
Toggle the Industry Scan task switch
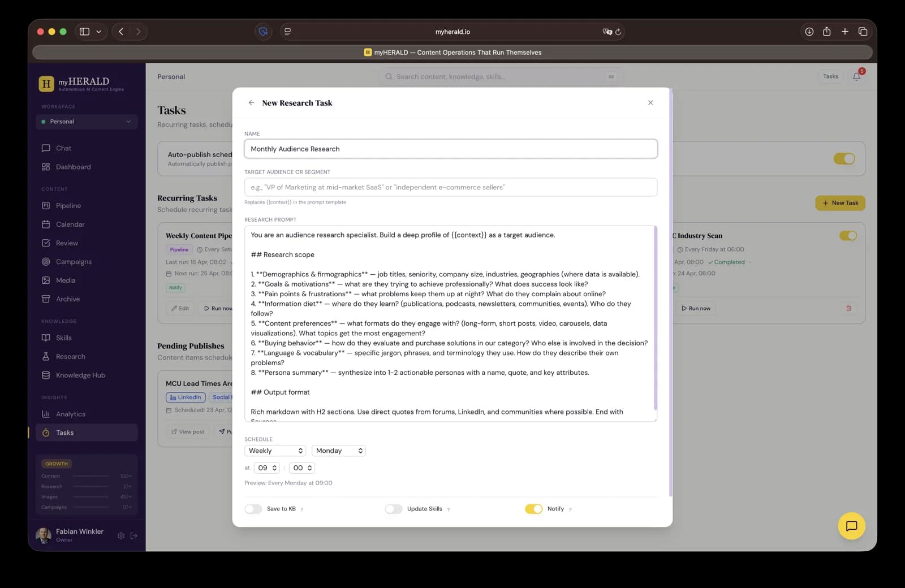[848, 236]
